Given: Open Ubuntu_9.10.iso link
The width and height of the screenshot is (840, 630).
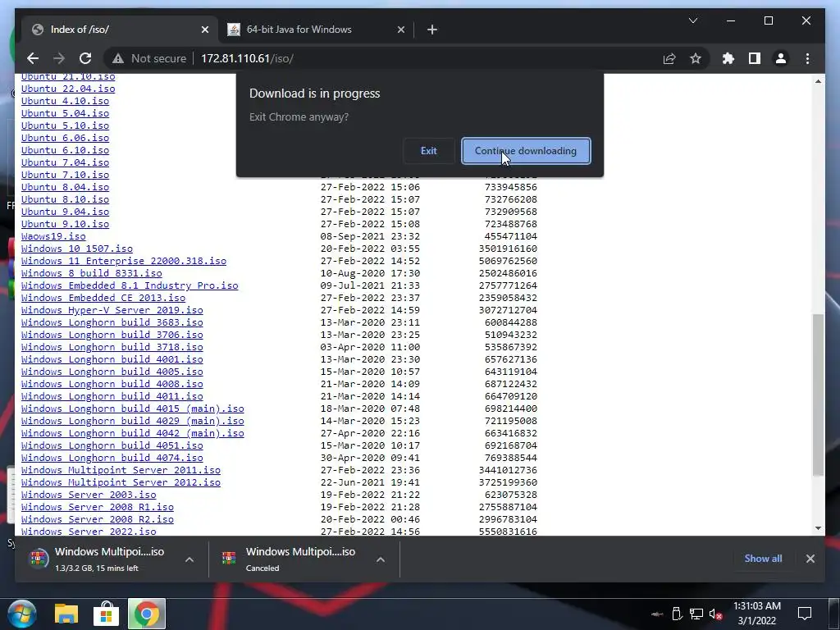Looking at the screenshot, I should [x=65, y=225].
